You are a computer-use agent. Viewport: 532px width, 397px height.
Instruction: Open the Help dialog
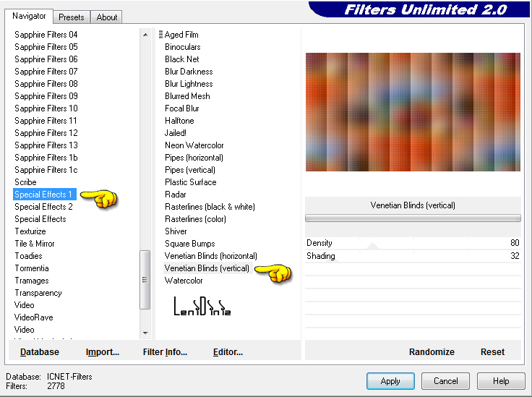[x=501, y=381]
